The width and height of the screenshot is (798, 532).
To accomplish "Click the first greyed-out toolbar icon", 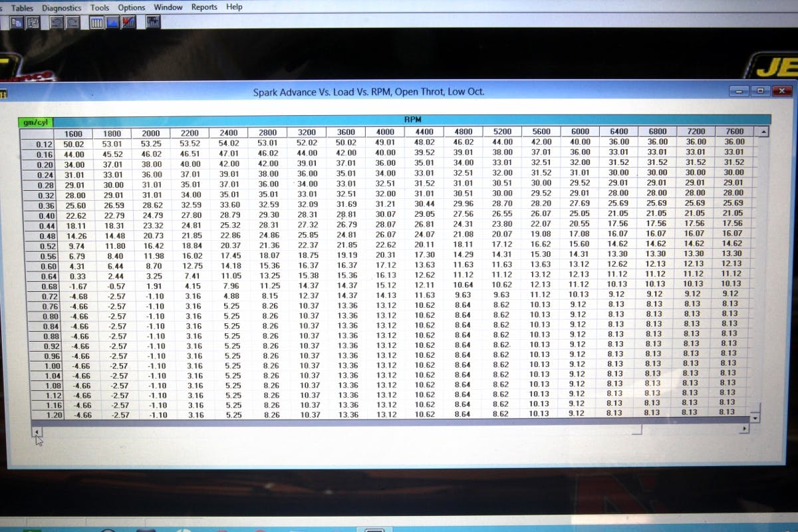I will click(x=57, y=22).
